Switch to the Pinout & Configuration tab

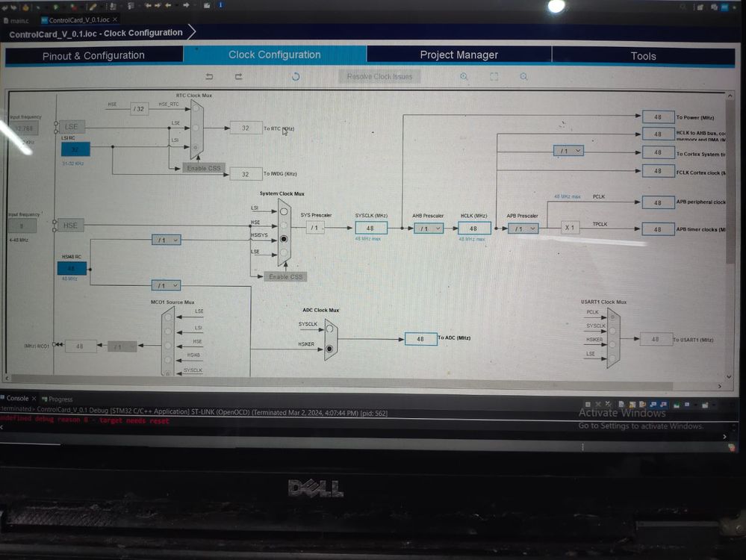(x=94, y=55)
